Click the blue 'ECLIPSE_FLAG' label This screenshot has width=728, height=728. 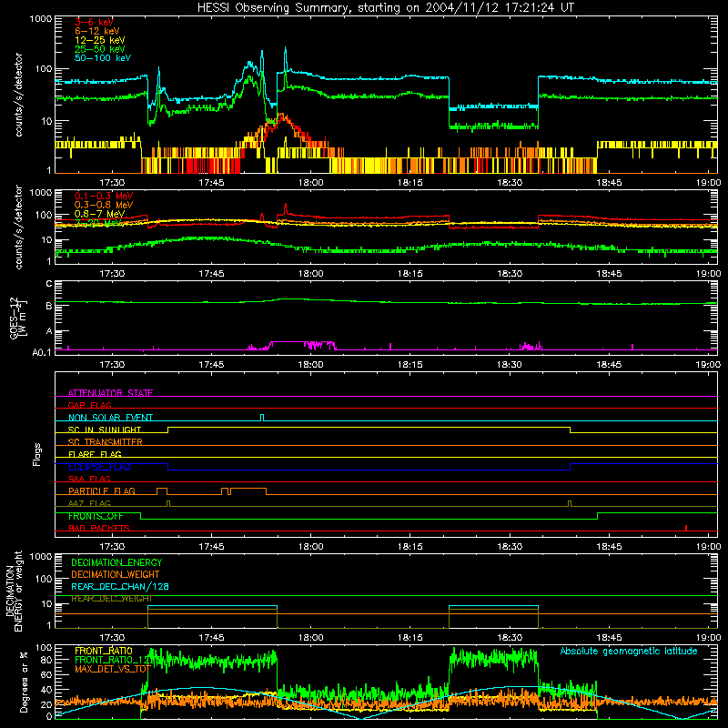pos(99,467)
